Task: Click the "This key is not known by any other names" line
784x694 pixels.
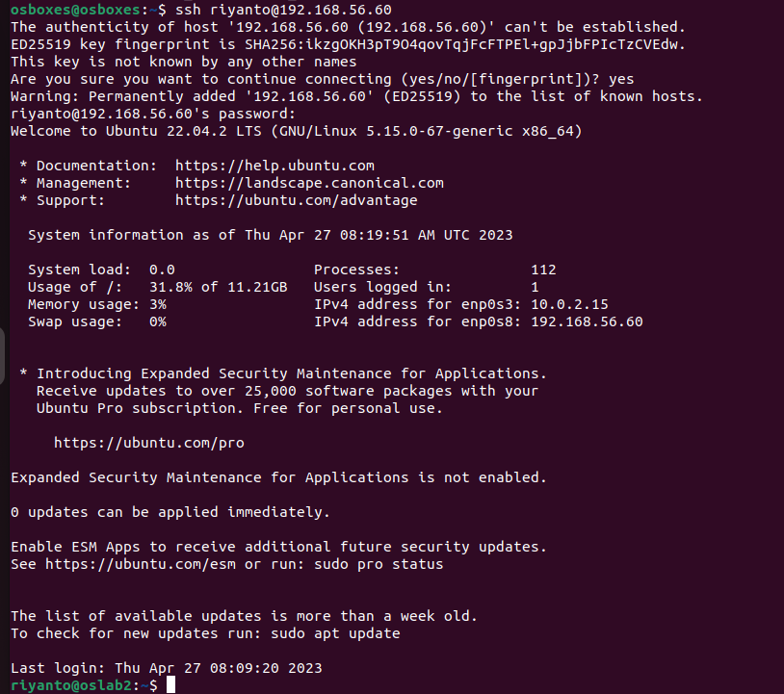Action: (184, 62)
